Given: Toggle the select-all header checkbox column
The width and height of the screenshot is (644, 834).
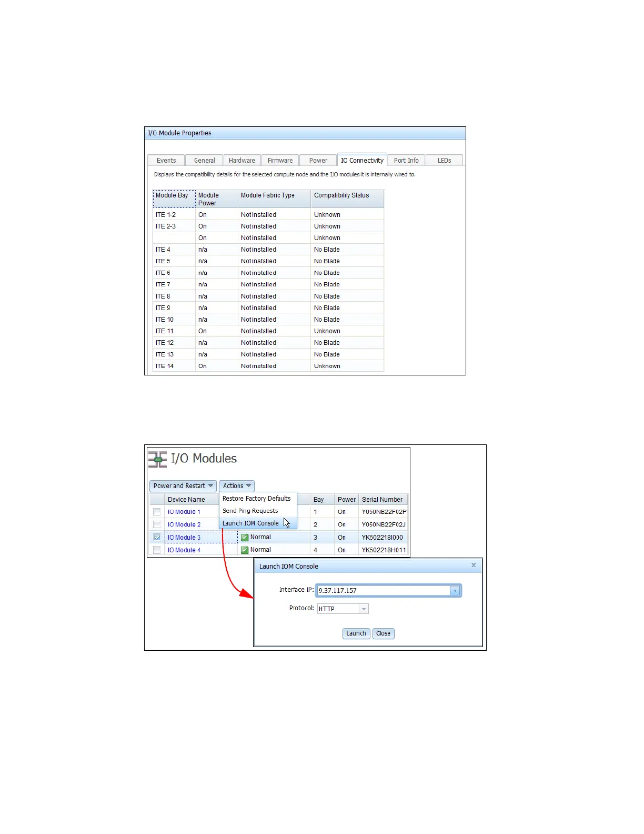Looking at the screenshot, I should tap(157, 500).
